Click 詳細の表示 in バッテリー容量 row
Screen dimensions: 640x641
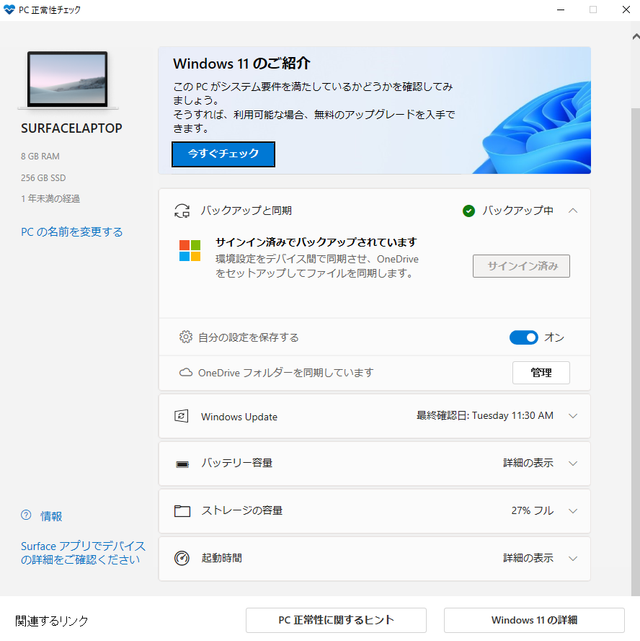coord(528,463)
